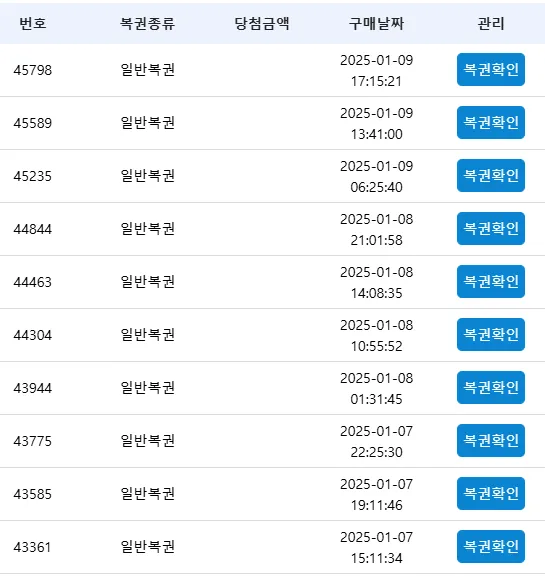Click 복권확인 button for ticket 45798

491,70
